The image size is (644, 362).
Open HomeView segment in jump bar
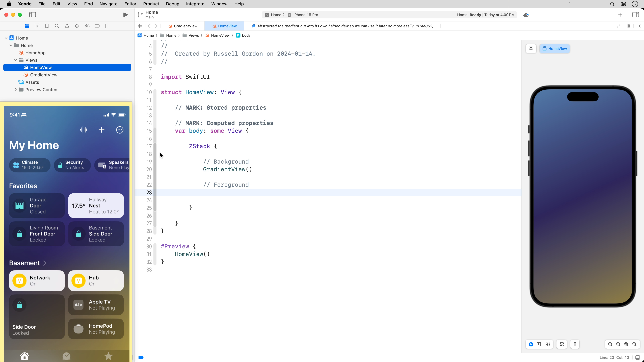(x=217, y=35)
